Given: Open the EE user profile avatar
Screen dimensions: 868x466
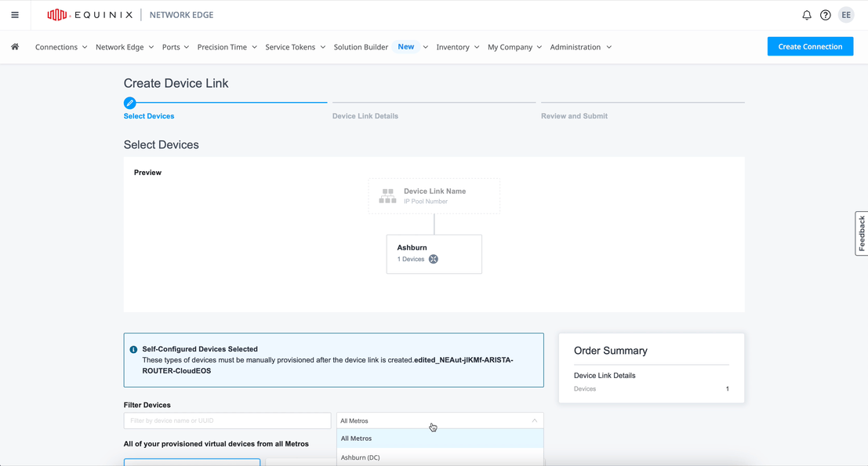Looking at the screenshot, I should coord(846,15).
